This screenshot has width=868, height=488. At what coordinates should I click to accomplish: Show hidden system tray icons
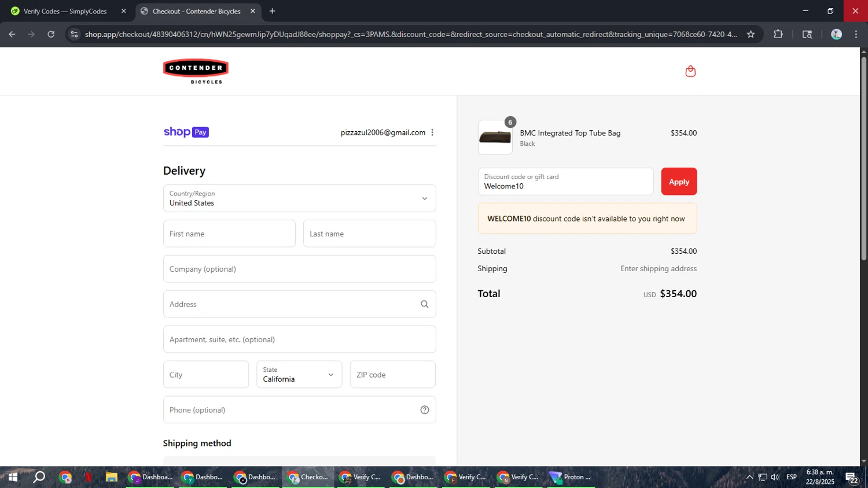[x=749, y=477]
